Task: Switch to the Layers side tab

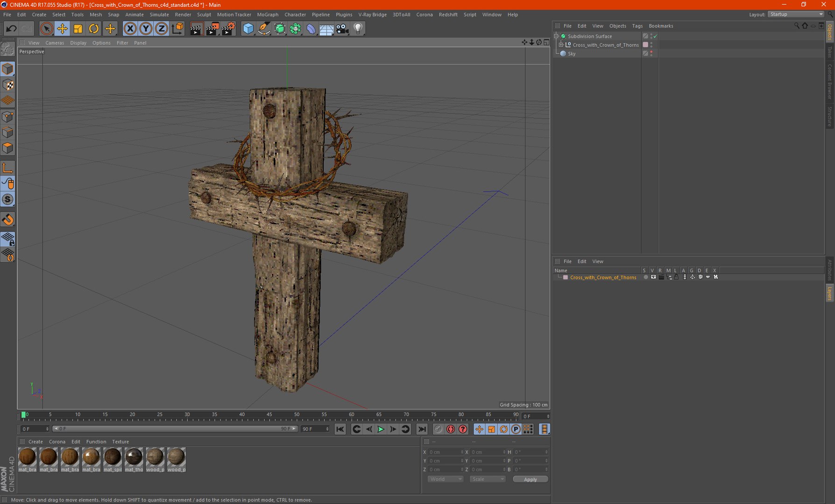Action: coord(830,294)
